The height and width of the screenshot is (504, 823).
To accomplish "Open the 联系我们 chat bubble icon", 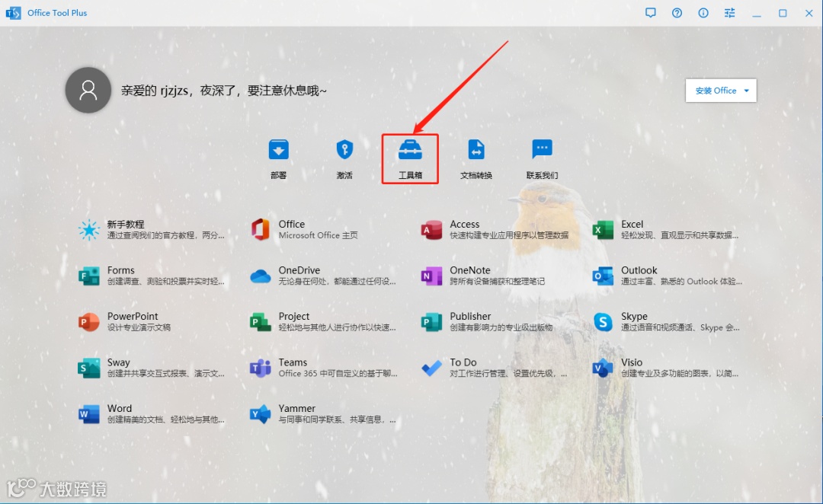I will click(543, 149).
